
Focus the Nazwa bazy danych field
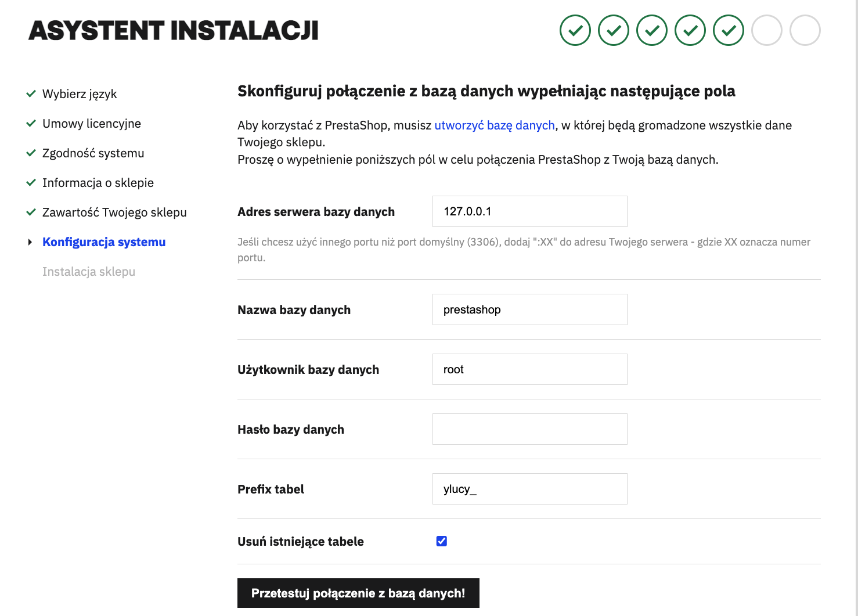pyautogui.click(x=530, y=309)
